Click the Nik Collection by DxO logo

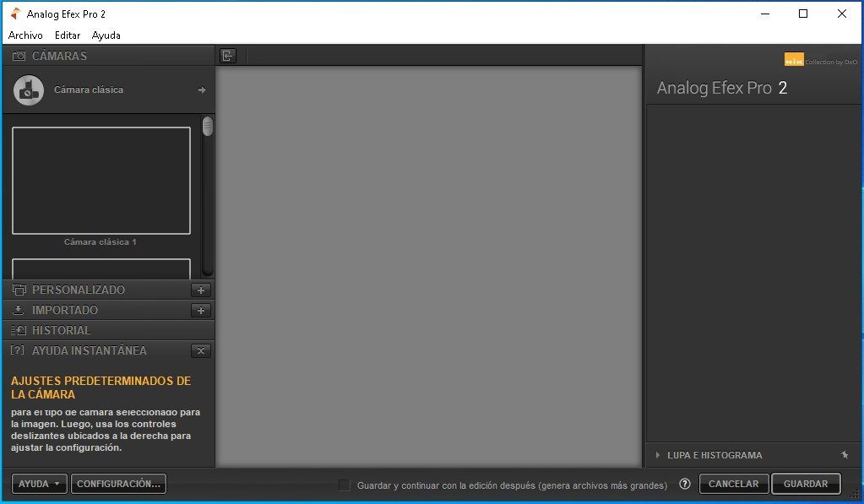pyautogui.click(x=820, y=59)
